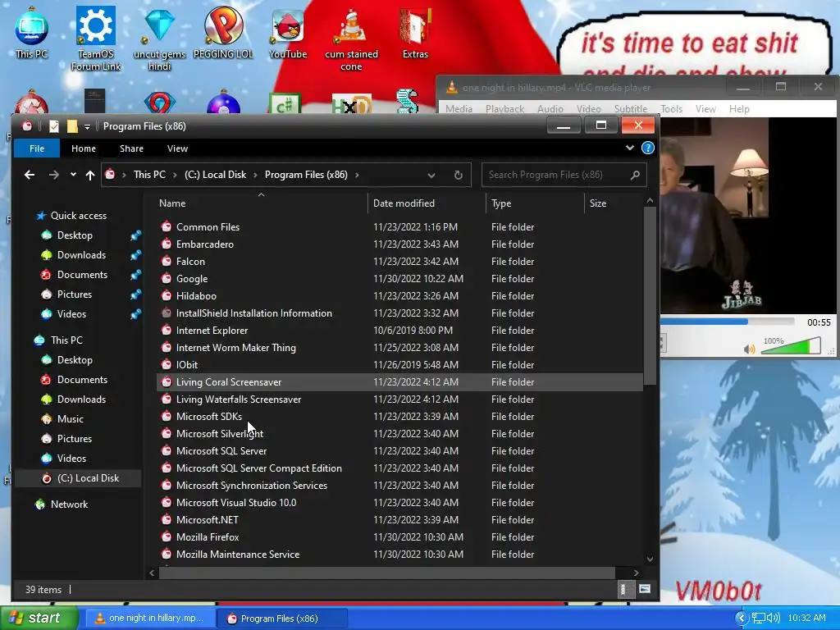Select the Microsoft Visual Studio 10.0 folder
Screen dimensions: 840x630
[x=399, y=503]
